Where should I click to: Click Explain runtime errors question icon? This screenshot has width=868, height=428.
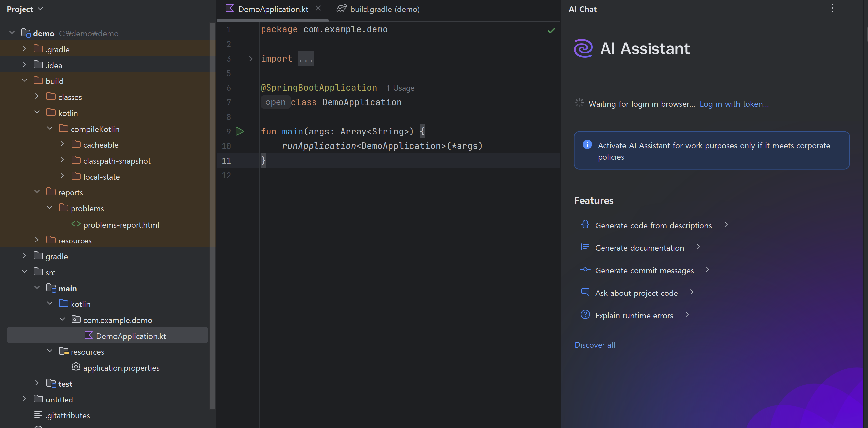click(585, 314)
